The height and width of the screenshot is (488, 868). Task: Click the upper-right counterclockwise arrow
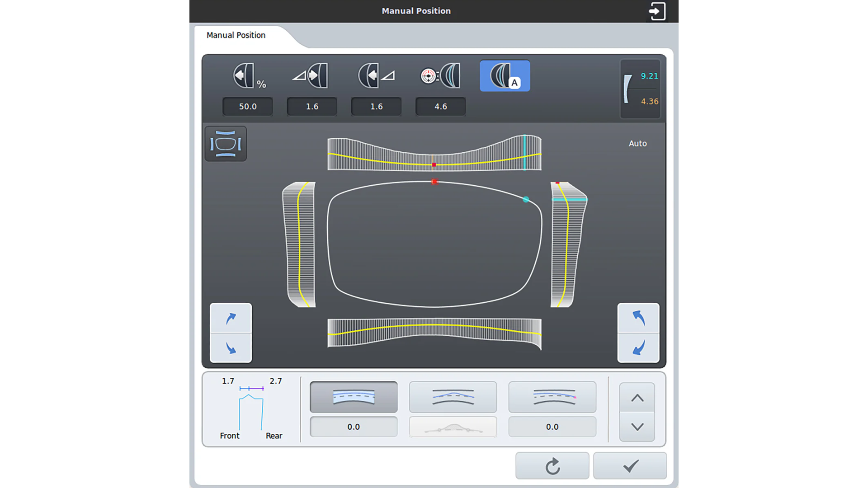(638, 318)
